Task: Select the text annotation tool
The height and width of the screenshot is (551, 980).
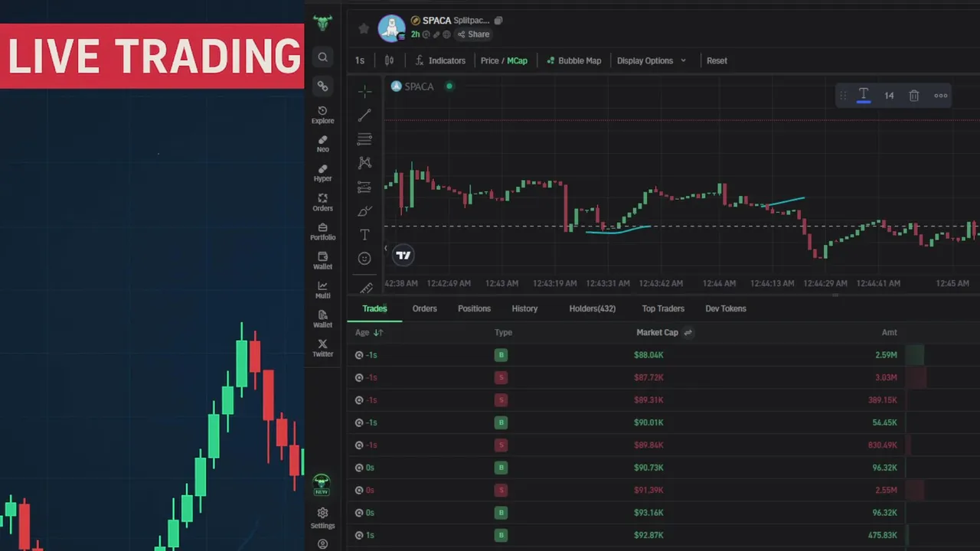Action: (x=364, y=235)
